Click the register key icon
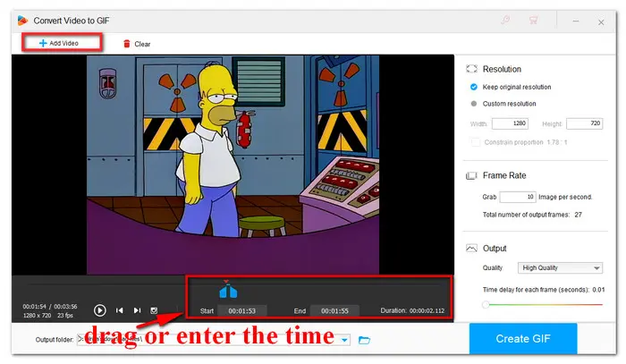 (505, 20)
